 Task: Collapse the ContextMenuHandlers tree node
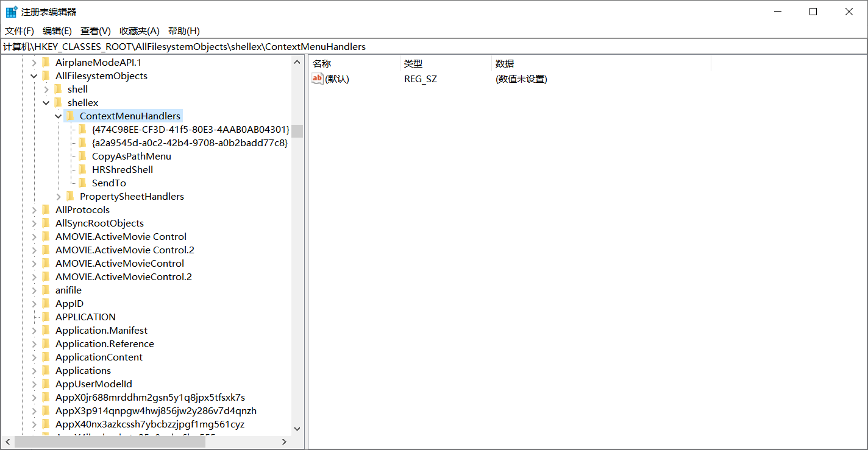[x=59, y=116]
